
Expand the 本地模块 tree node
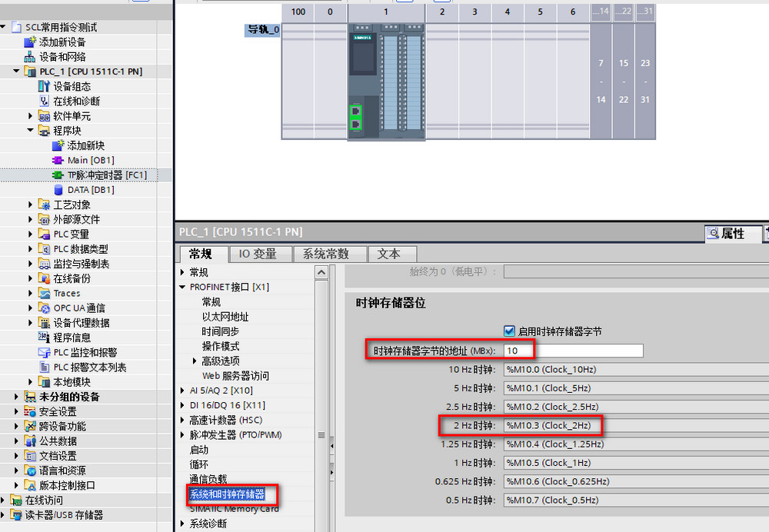(x=31, y=381)
